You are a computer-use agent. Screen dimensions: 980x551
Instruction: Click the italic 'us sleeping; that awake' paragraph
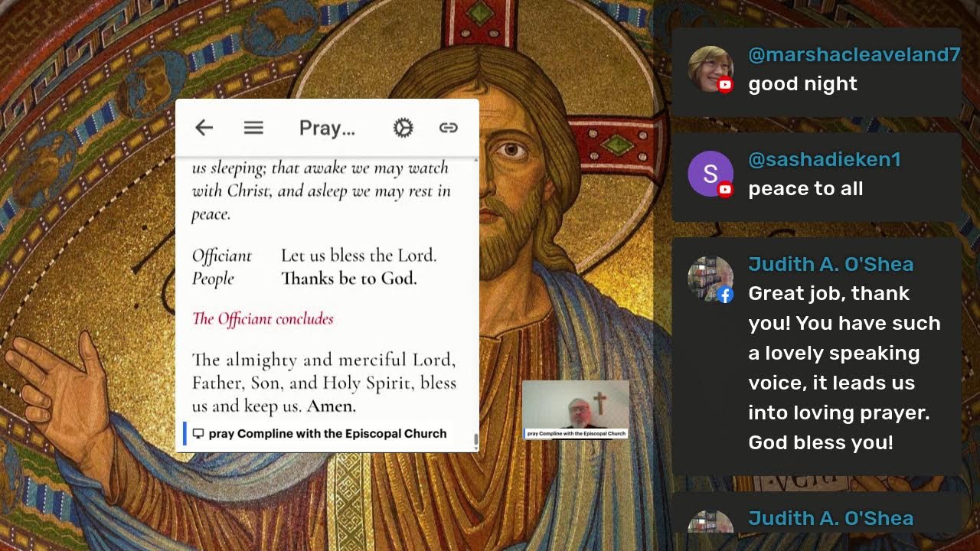tap(321, 191)
